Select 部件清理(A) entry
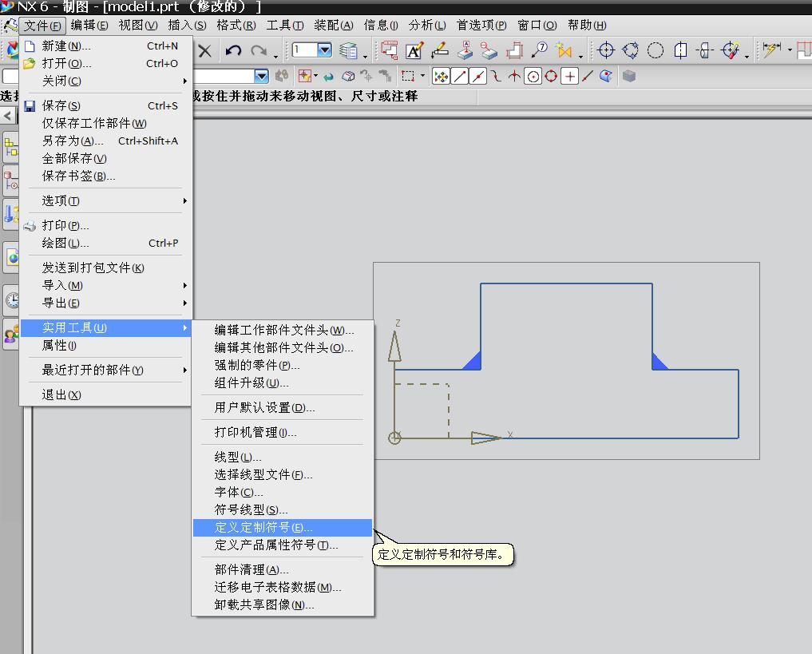Screen dimensions: 812x654 pos(282,569)
